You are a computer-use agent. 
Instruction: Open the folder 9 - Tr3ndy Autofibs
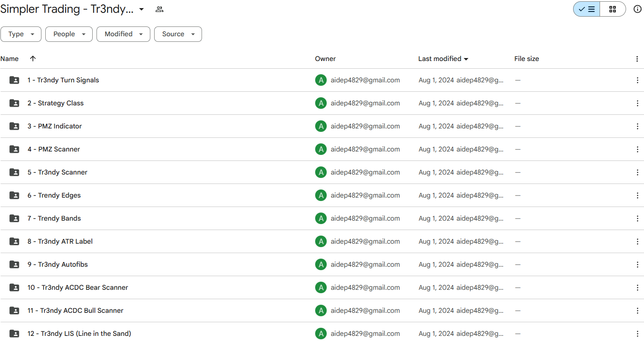pos(58,265)
